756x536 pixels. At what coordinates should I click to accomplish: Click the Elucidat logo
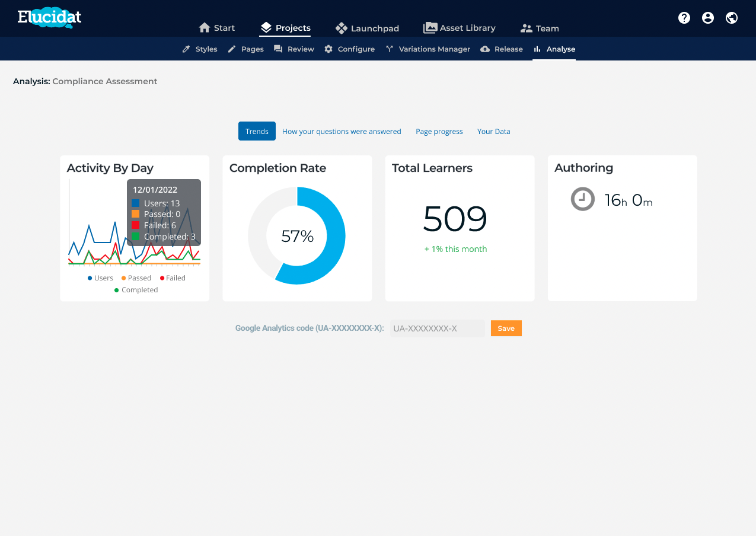[x=49, y=18]
